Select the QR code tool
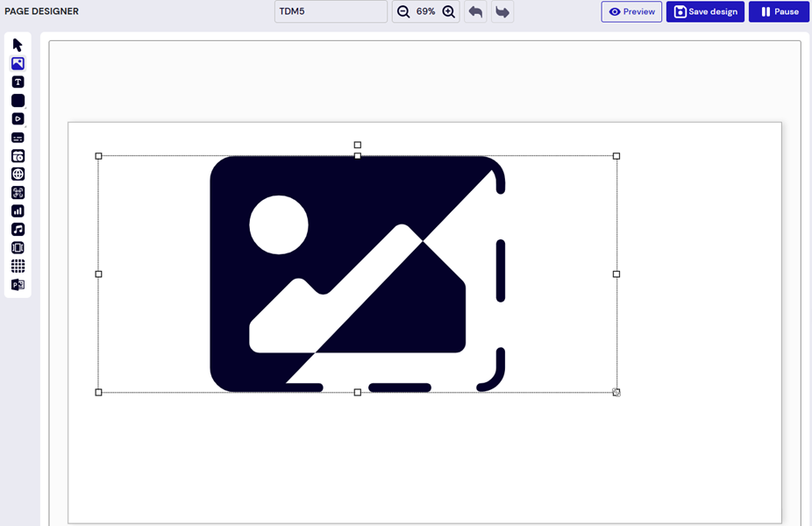The width and height of the screenshot is (812, 526). pyautogui.click(x=18, y=192)
